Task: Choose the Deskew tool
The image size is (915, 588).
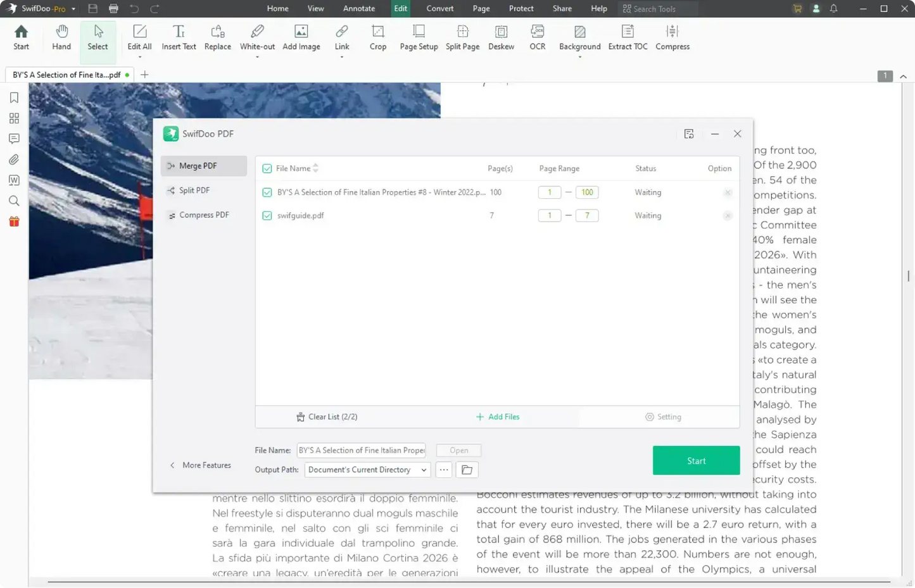Action: point(501,38)
